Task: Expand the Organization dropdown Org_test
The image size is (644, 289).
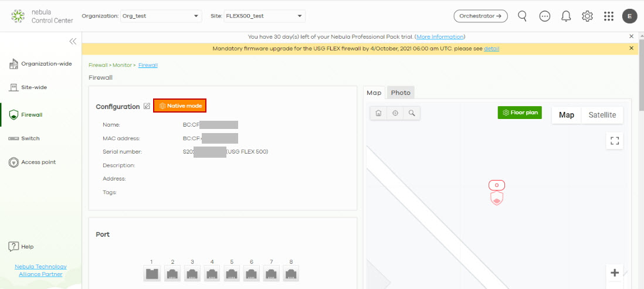Action: [161, 16]
